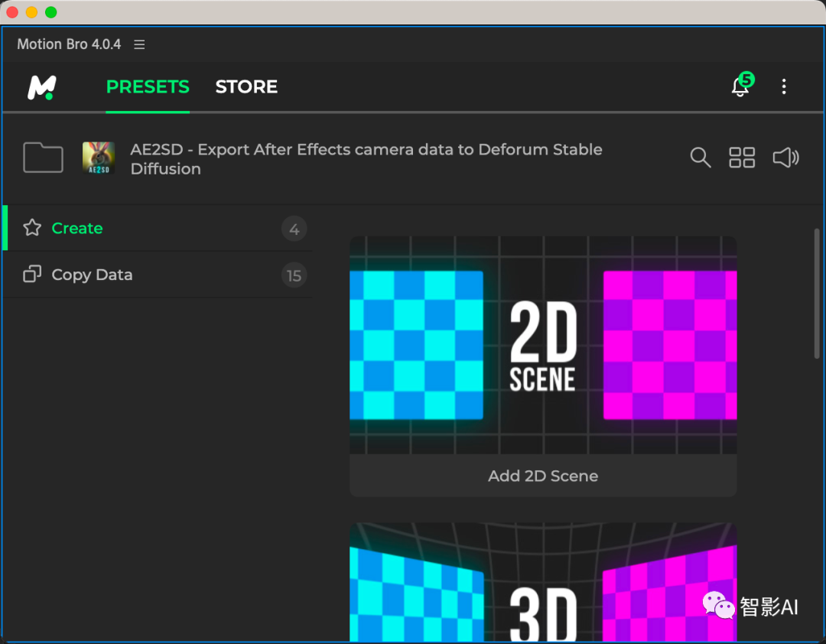
Task: Click the Create count badge 4
Action: [294, 229]
